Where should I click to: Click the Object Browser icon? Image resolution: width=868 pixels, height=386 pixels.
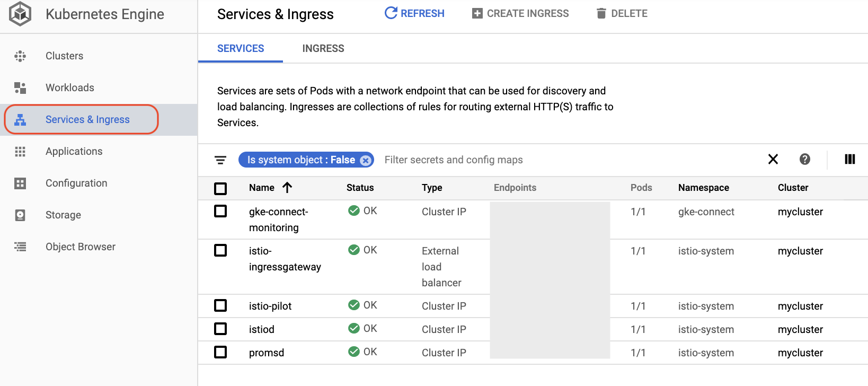click(20, 247)
